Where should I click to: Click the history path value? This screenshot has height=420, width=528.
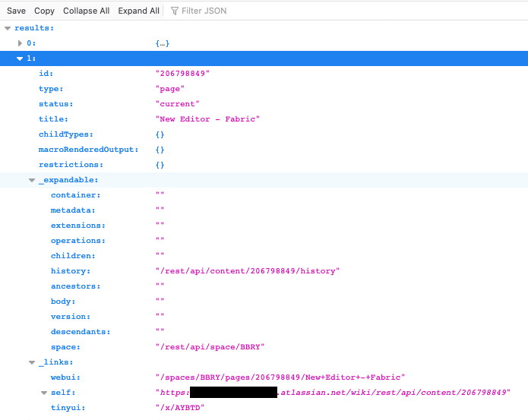pos(248,271)
